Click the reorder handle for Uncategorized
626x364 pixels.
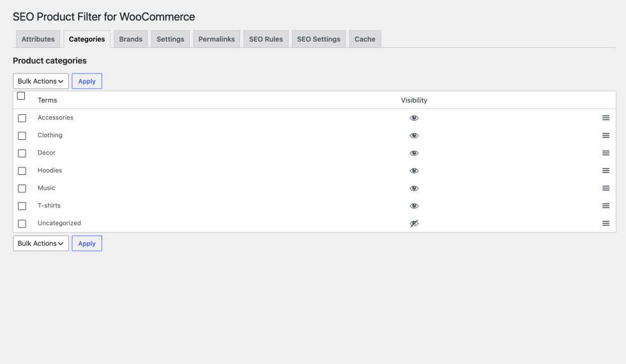point(606,223)
